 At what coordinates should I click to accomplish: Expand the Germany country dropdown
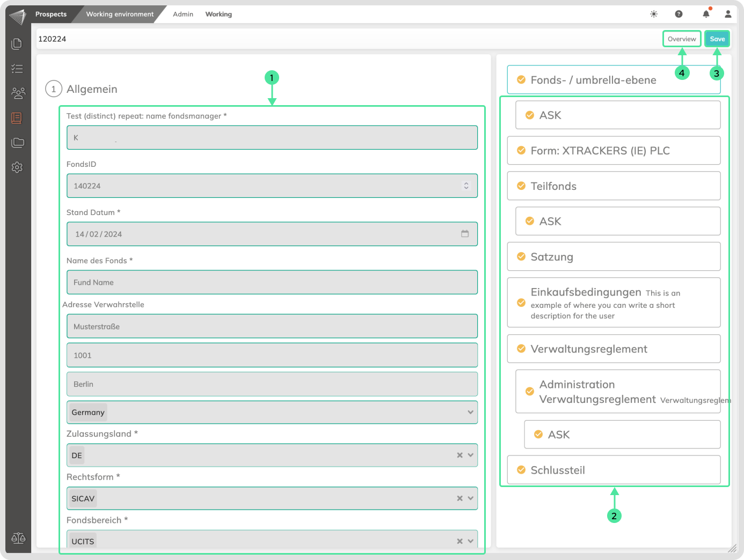click(x=470, y=412)
